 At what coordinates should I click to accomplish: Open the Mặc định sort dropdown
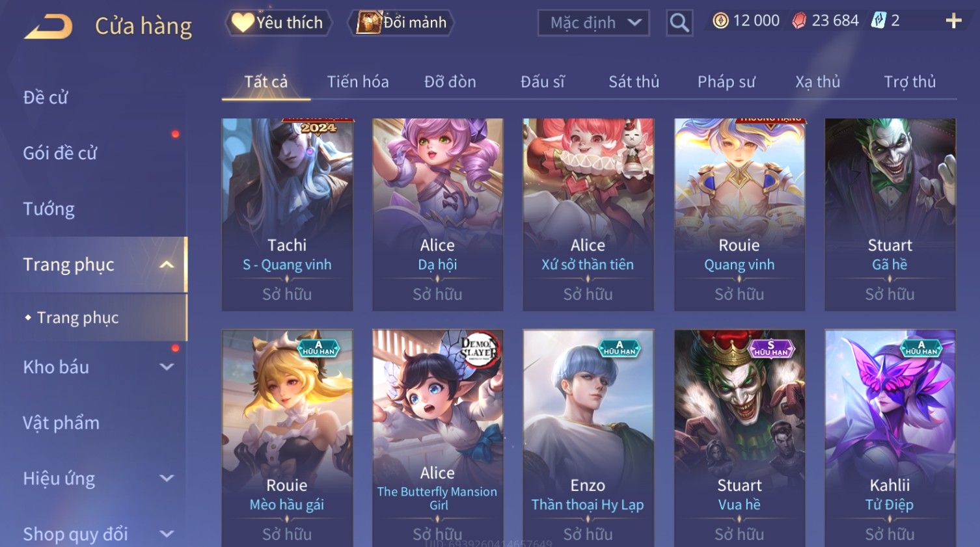click(x=593, y=23)
